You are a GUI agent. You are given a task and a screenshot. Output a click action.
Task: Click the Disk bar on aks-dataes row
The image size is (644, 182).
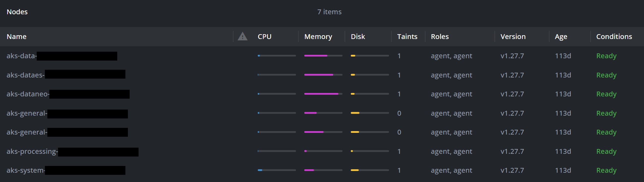[369, 75]
